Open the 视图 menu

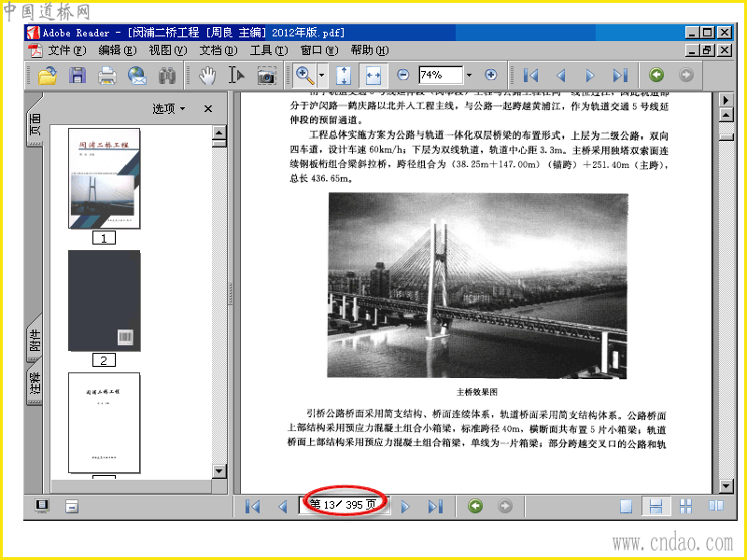pyautogui.click(x=168, y=50)
